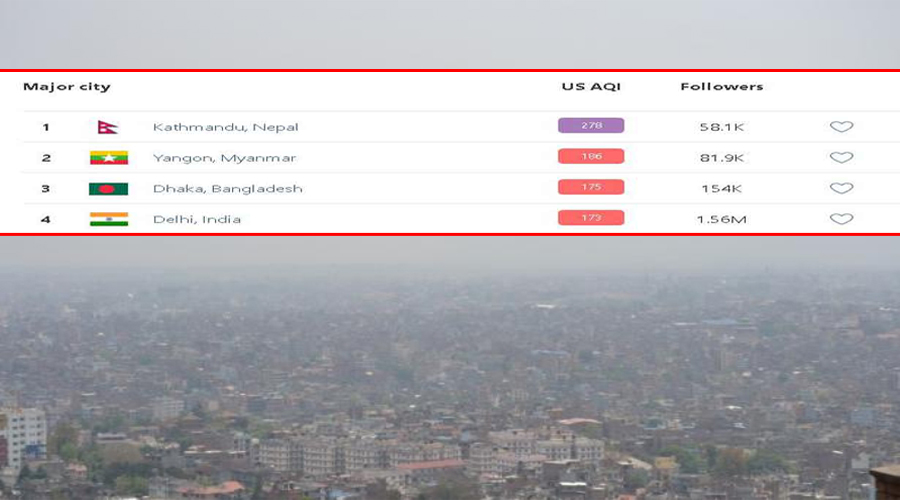This screenshot has height=500, width=900.
Task: Open the Kathmandu, Nepal city link
Action: pyautogui.click(x=225, y=127)
